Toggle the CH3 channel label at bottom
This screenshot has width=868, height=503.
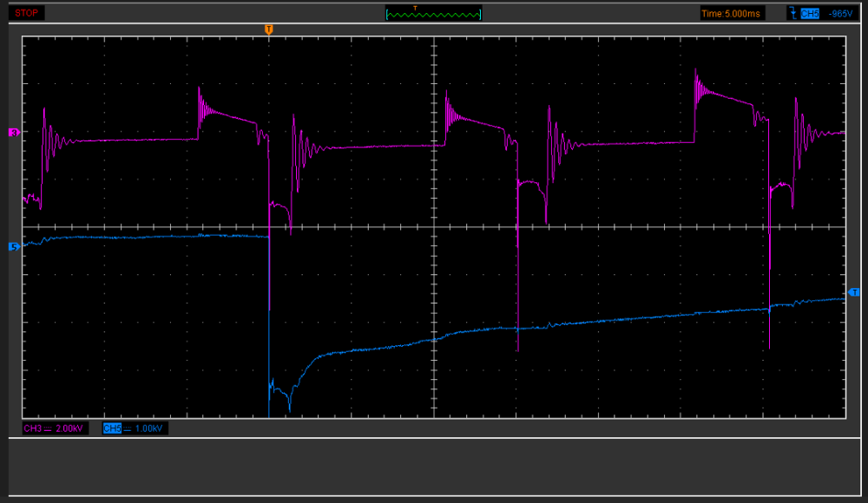[x=31, y=428]
